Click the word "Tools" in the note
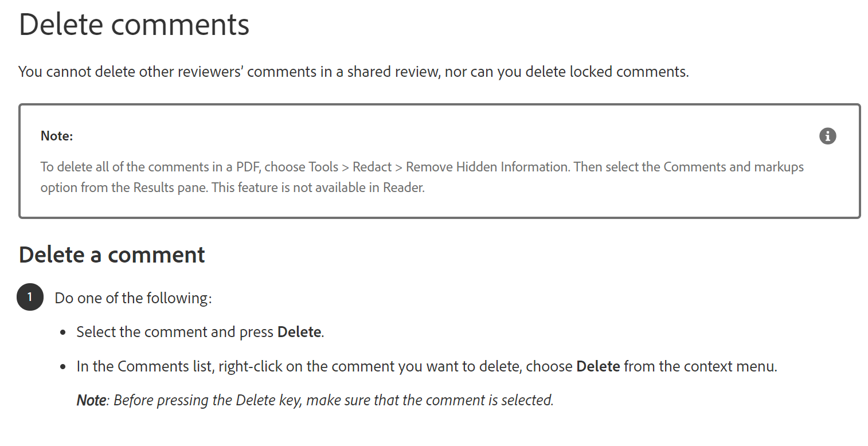This screenshot has width=868, height=446. coord(323,167)
